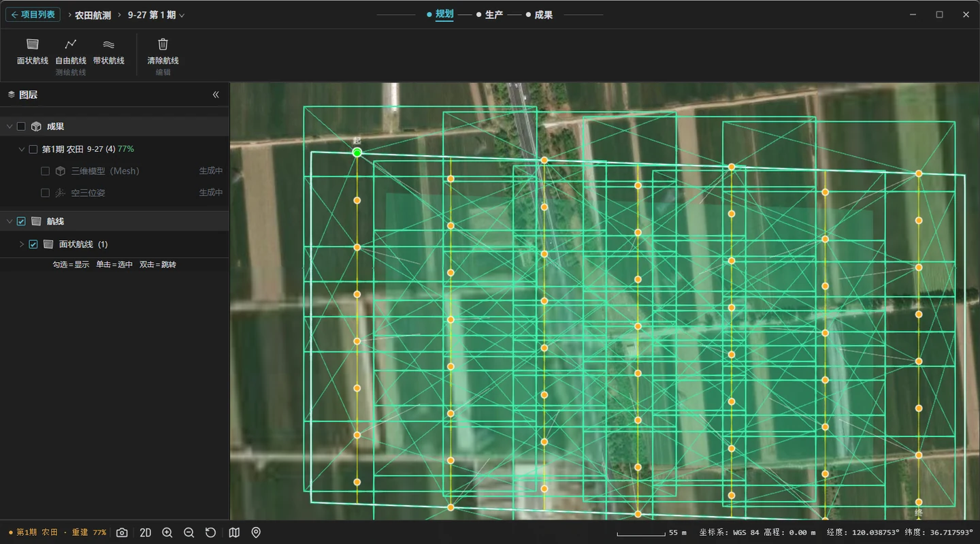Select the 三维模型 (Mesh) row label
Screen dimensions: 980x544
[x=105, y=171]
